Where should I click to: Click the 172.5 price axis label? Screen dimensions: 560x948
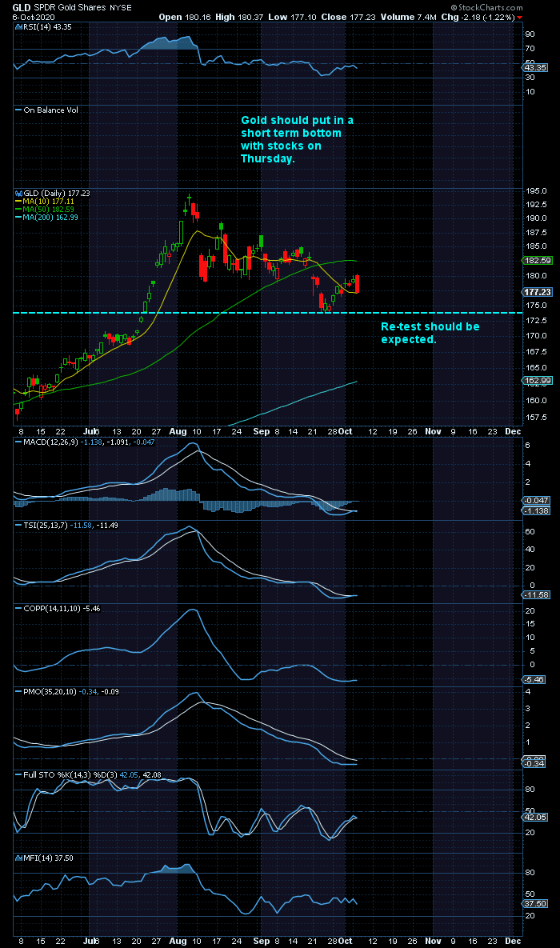point(535,321)
